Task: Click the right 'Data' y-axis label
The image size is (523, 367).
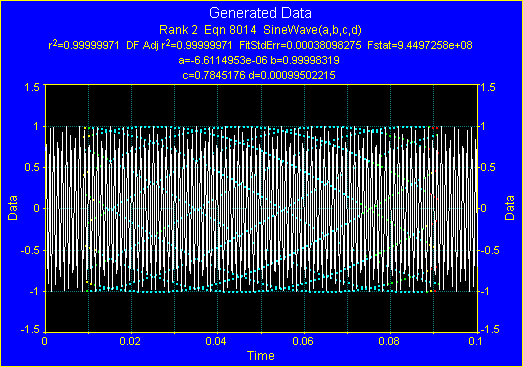Action: click(x=509, y=208)
